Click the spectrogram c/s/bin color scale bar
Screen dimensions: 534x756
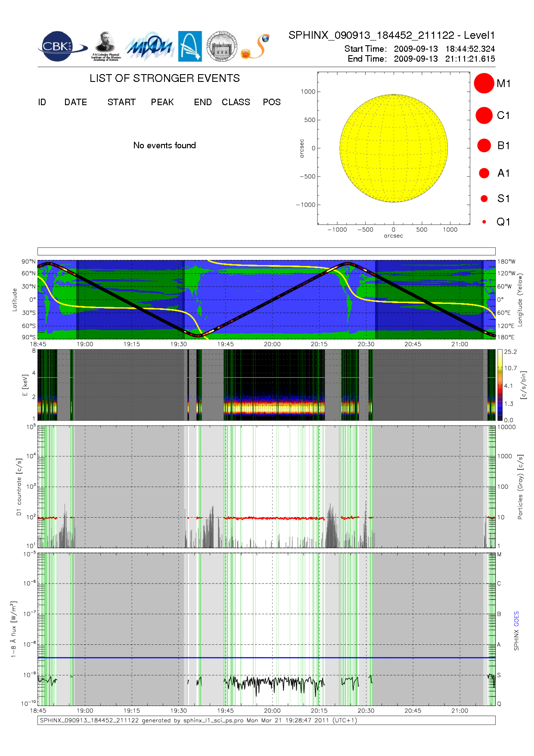500,385
